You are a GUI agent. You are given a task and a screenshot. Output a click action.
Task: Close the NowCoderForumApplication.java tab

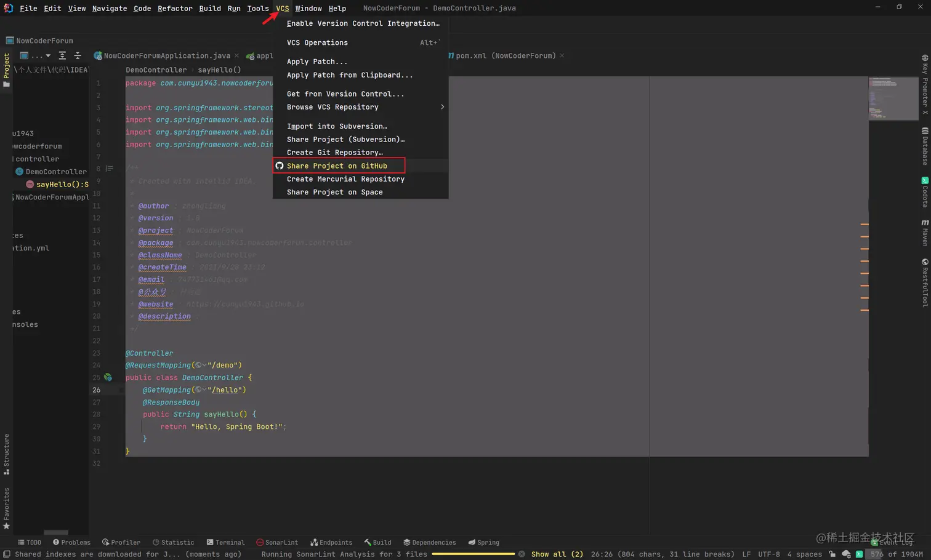point(236,55)
